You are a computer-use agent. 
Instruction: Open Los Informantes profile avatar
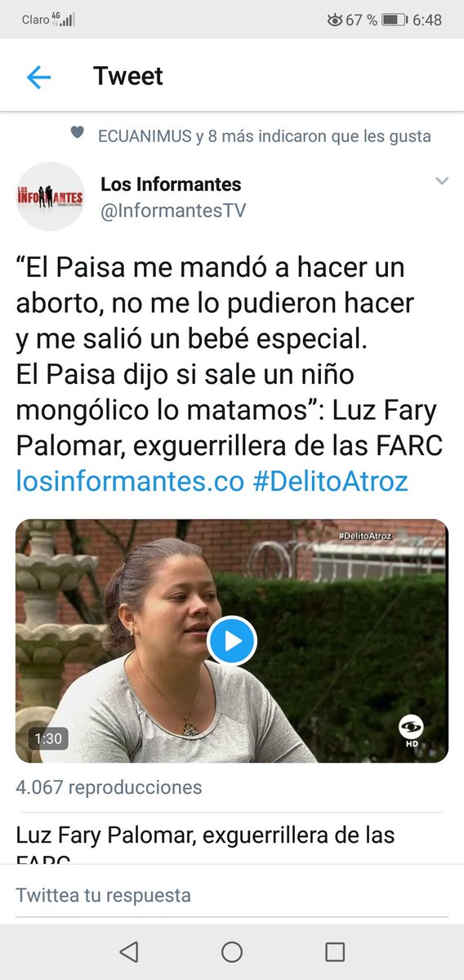(x=51, y=196)
